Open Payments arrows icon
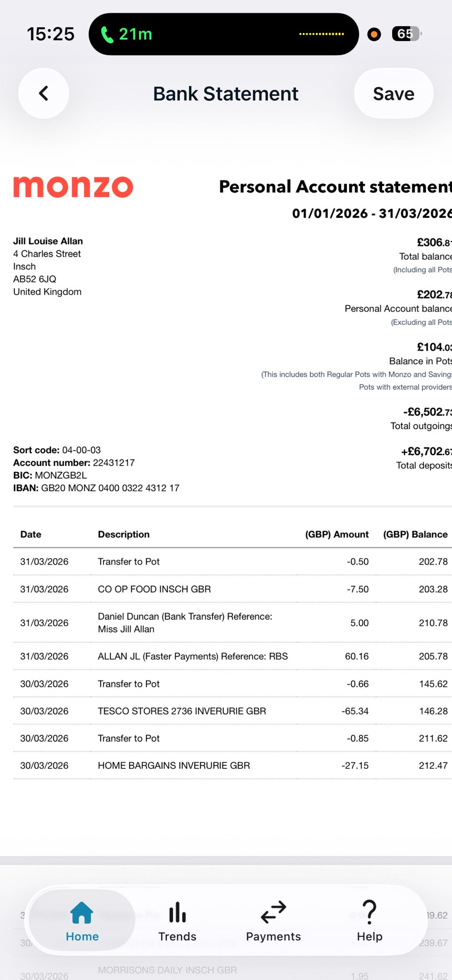 pos(274,912)
